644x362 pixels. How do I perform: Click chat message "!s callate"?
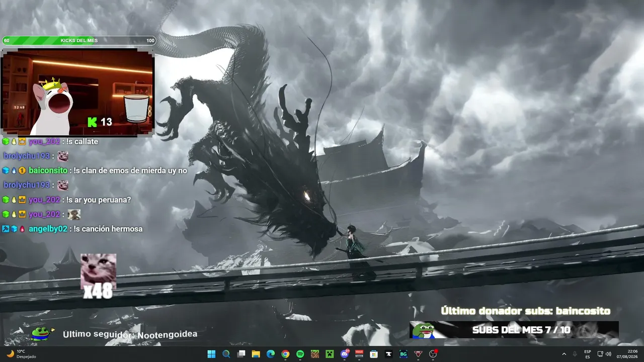tap(82, 142)
